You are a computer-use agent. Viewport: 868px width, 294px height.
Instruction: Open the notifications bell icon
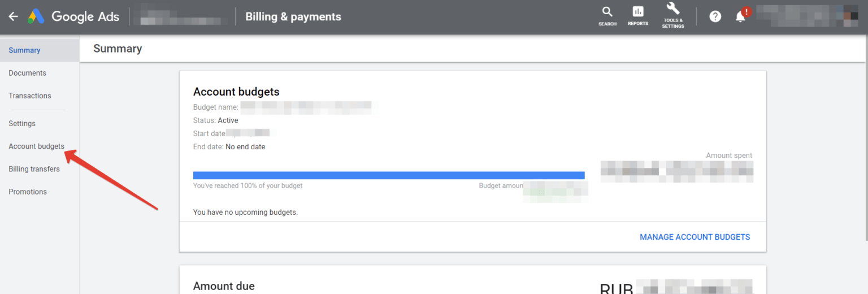(x=740, y=17)
